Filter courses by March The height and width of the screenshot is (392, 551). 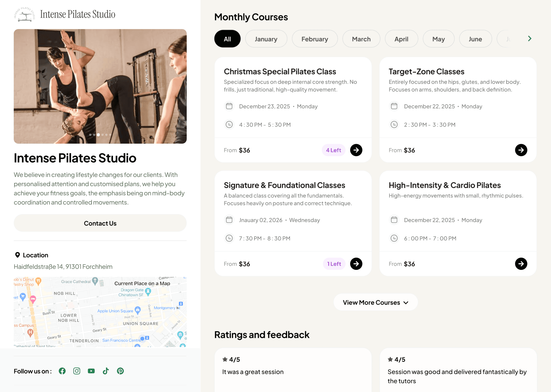pyautogui.click(x=361, y=39)
